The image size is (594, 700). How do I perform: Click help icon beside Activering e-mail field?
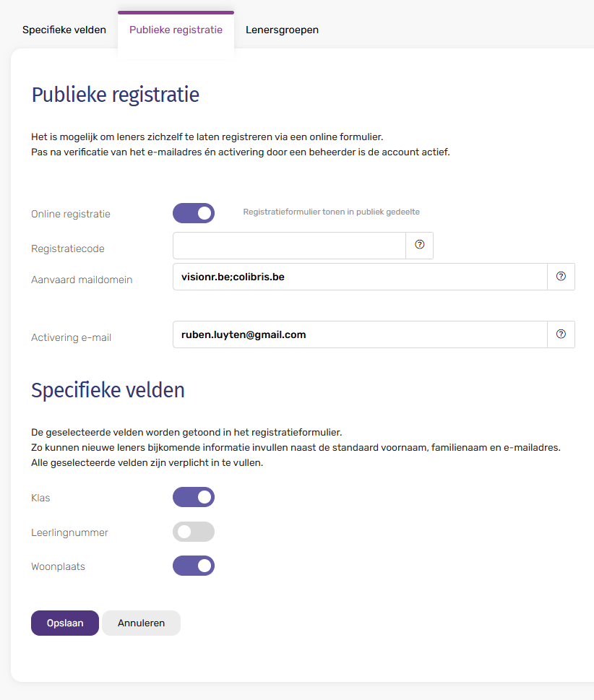click(561, 334)
